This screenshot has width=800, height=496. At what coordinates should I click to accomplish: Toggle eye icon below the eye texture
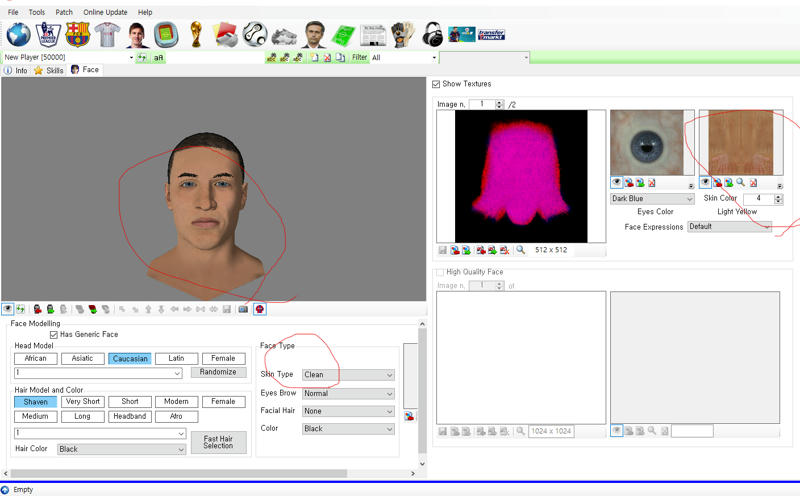(x=616, y=183)
